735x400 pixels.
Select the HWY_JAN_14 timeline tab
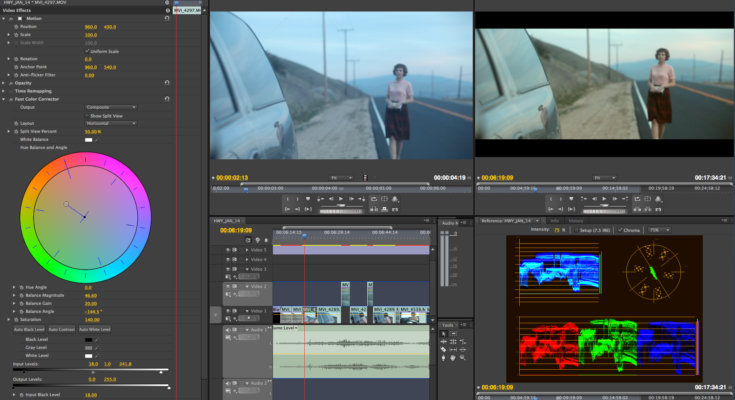[227, 220]
